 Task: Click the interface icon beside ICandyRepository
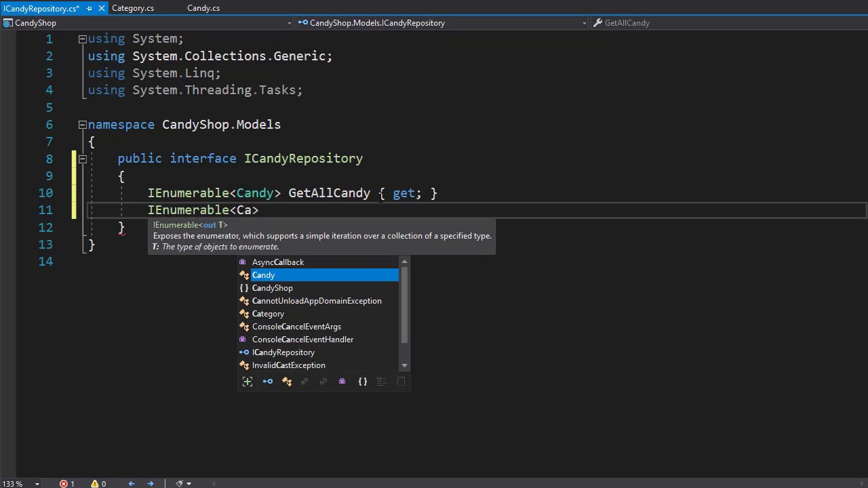[244, 352]
